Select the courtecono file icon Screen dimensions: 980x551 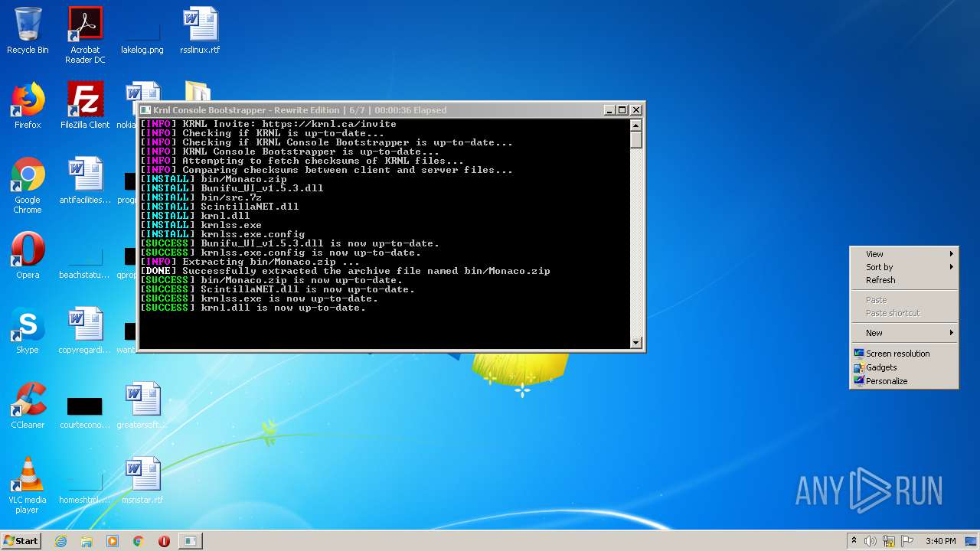(85, 412)
